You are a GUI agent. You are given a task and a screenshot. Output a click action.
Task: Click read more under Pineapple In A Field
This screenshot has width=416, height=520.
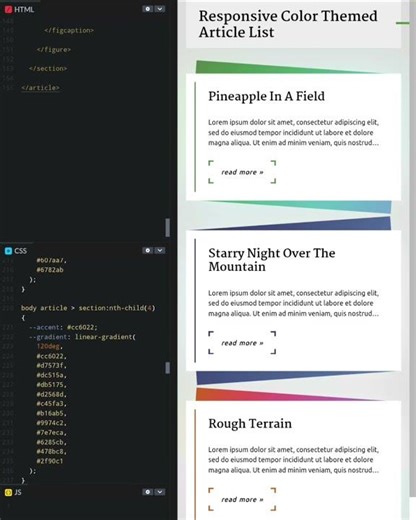pyautogui.click(x=242, y=172)
